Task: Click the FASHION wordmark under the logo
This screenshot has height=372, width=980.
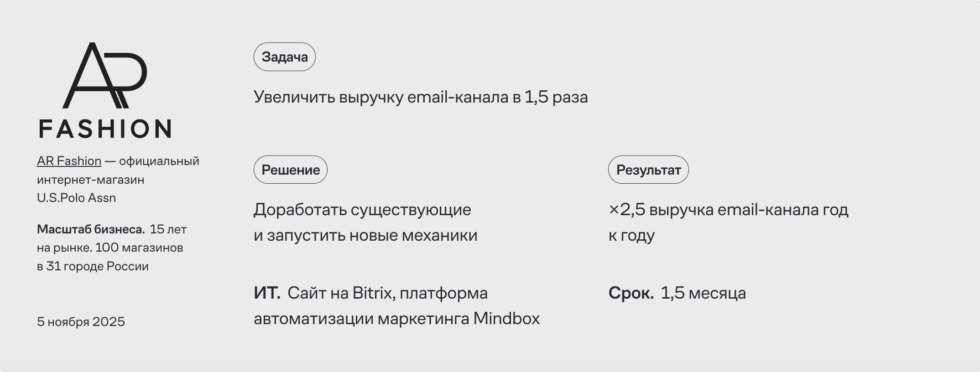Action: 105,129
